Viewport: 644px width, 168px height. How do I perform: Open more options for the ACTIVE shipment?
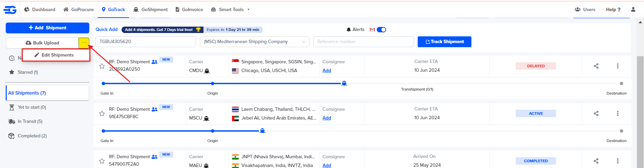(617, 113)
